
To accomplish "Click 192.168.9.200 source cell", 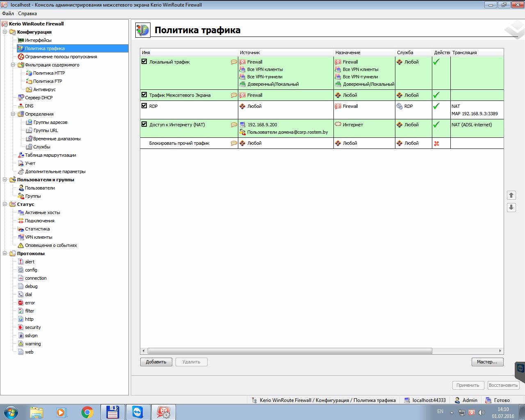I will click(x=262, y=125).
